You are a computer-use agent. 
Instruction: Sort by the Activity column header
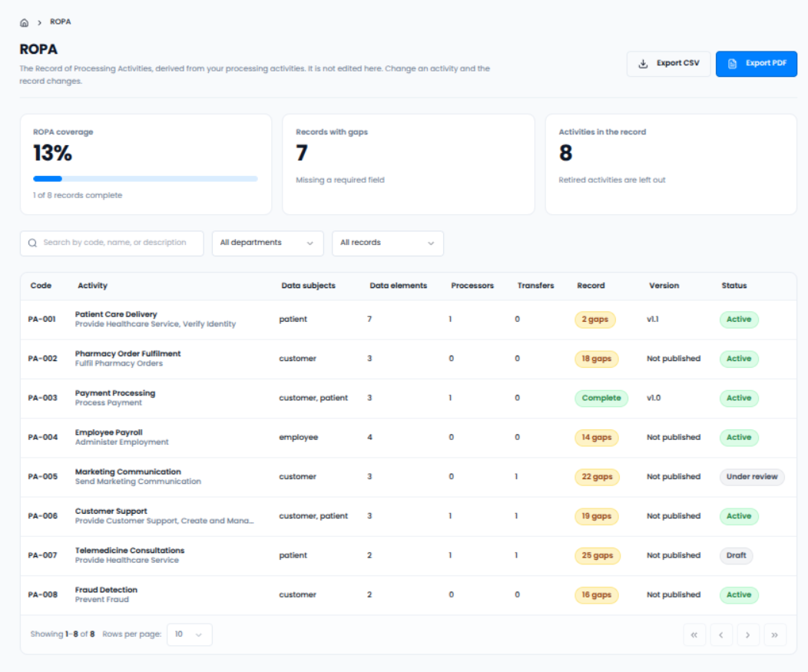[x=92, y=286]
